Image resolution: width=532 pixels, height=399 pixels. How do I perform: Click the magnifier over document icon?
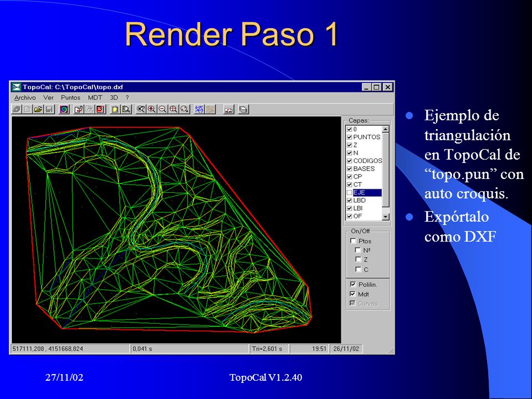coord(126,109)
